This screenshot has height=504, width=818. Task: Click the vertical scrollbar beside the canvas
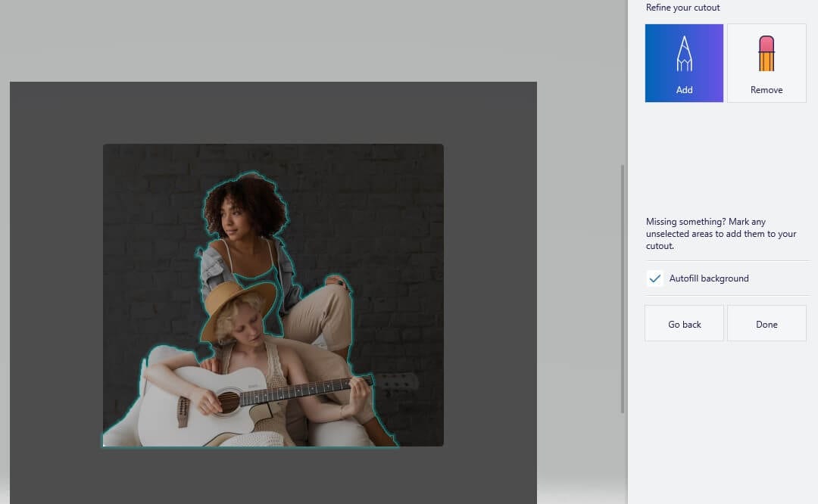622,289
